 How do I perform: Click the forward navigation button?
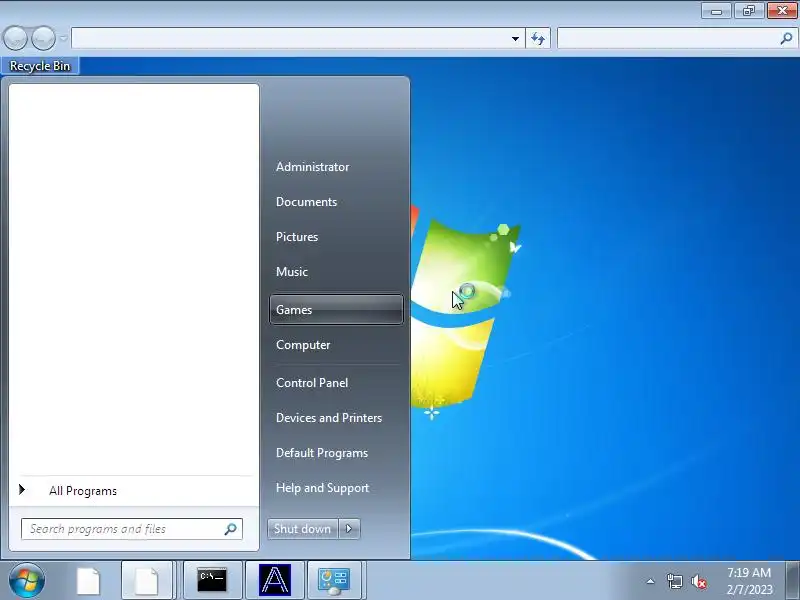(43, 38)
